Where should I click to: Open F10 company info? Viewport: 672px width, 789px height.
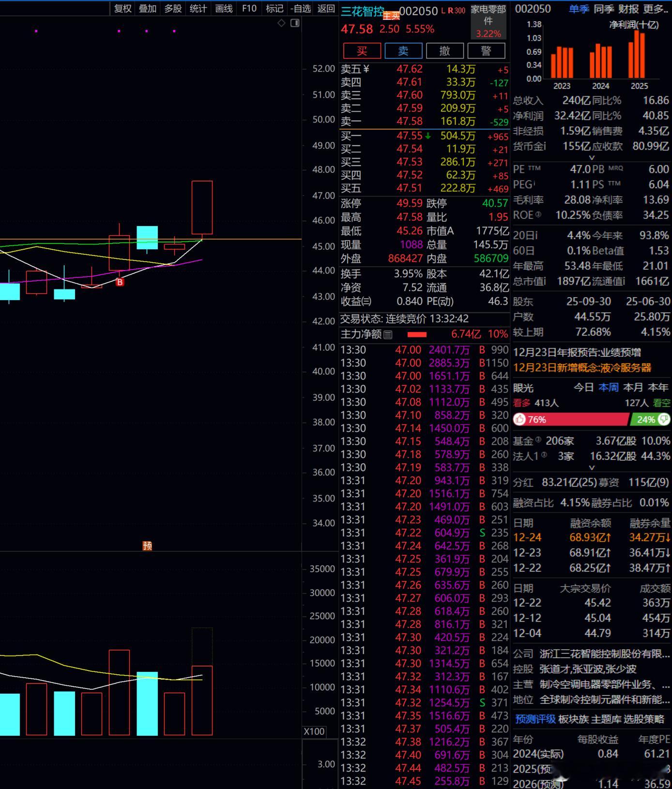coord(249,8)
